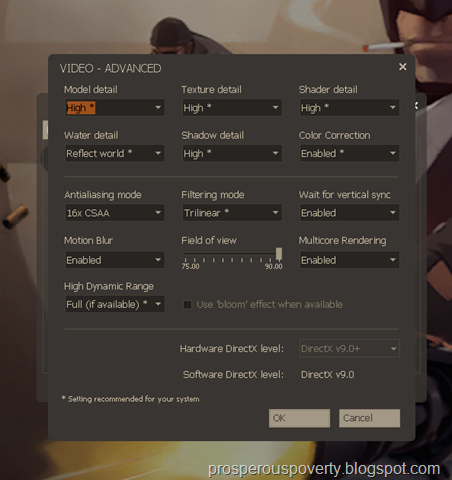Expand the Water detail dropdown

click(115, 153)
